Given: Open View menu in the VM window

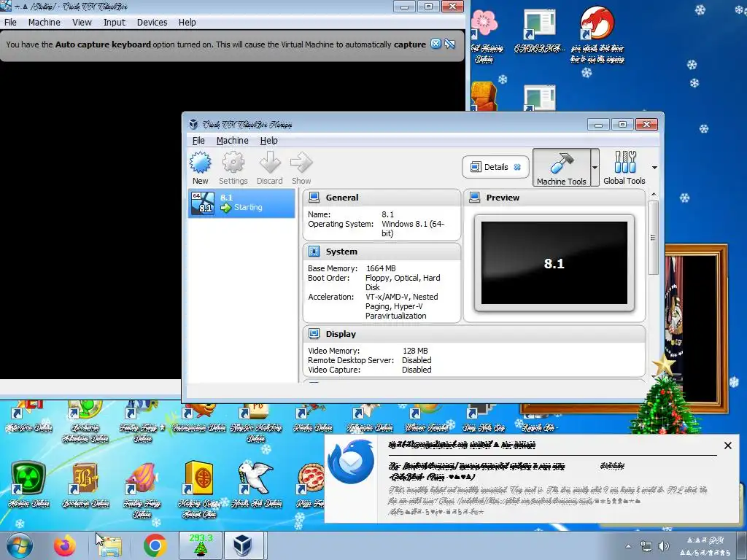Looking at the screenshot, I should click(x=82, y=23).
